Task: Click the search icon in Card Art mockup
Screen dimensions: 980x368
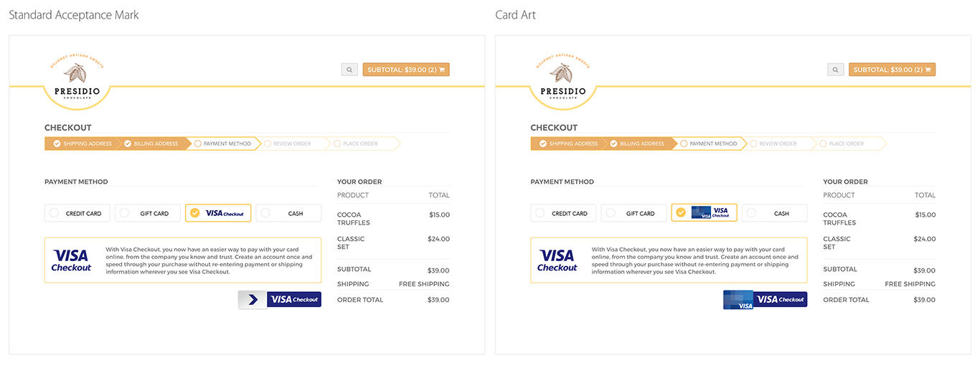Action: 835,70
